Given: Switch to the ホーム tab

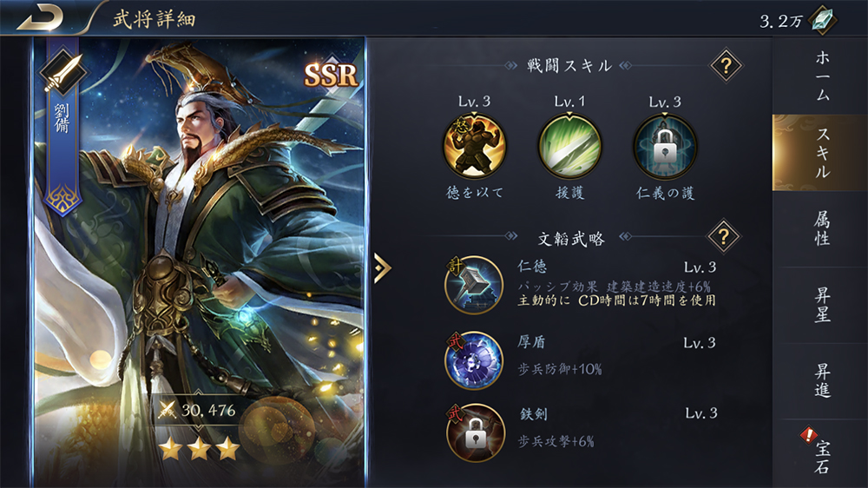Looking at the screenshot, I should pos(821,76).
